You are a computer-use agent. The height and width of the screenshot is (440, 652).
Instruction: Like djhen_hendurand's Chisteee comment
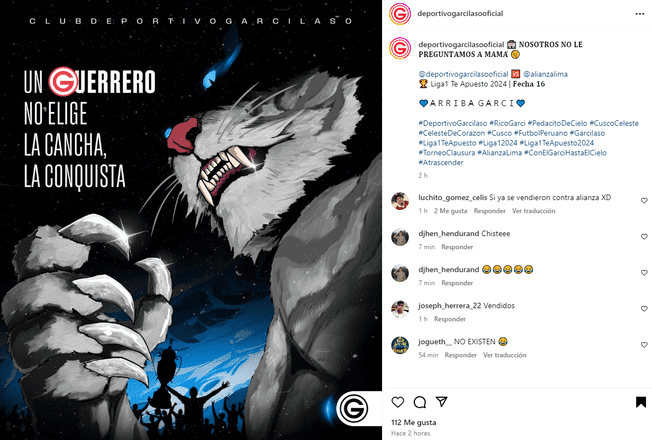(x=644, y=237)
